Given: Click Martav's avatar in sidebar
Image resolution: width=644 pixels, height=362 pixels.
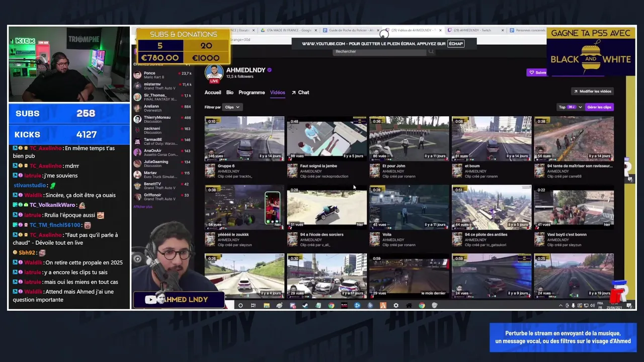Looking at the screenshot, I should coord(137,174).
